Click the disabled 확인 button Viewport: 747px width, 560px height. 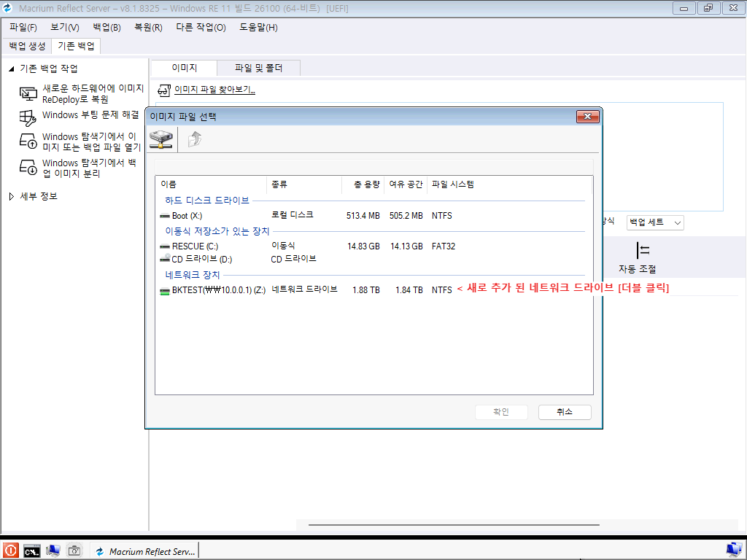click(501, 412)
